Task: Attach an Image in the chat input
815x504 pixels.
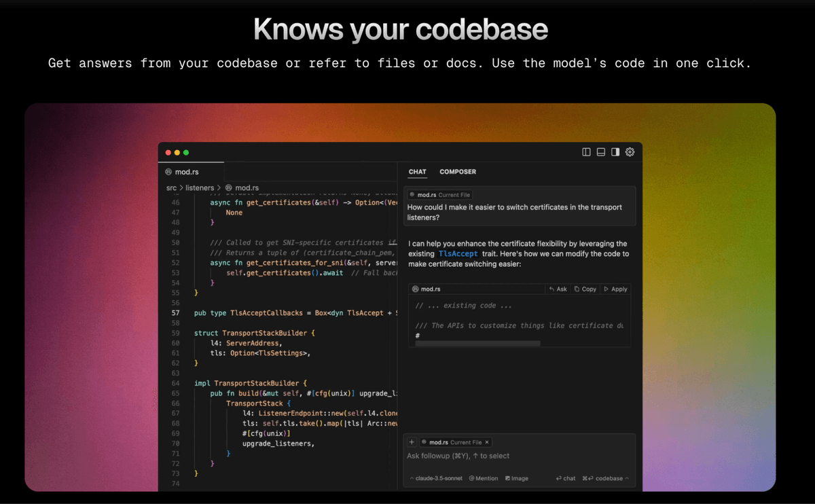Action: tap(516, 478)
